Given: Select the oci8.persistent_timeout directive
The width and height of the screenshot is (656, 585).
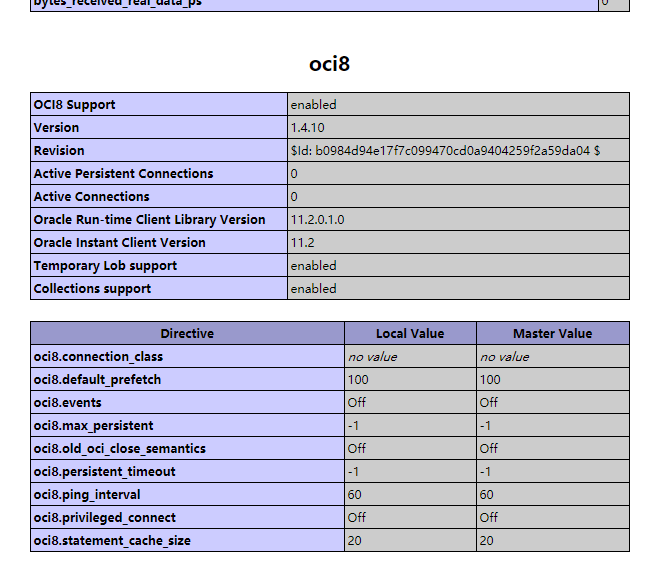Looking at the screenshot, I should pos(105,472).
